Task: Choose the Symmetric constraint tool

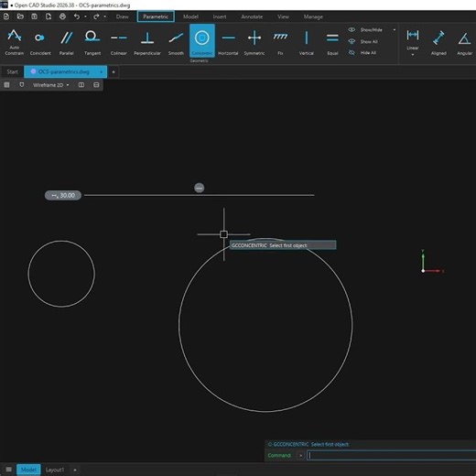Action: pyautogui.click(x=254, y=42)
